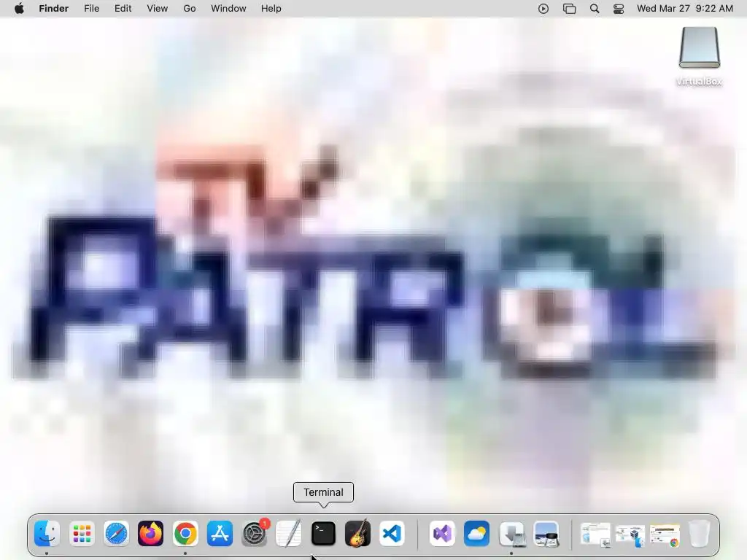The height and width of the screenshot is (560, 747).
Task: Open the Go menu
Action: tap(190, 9)
